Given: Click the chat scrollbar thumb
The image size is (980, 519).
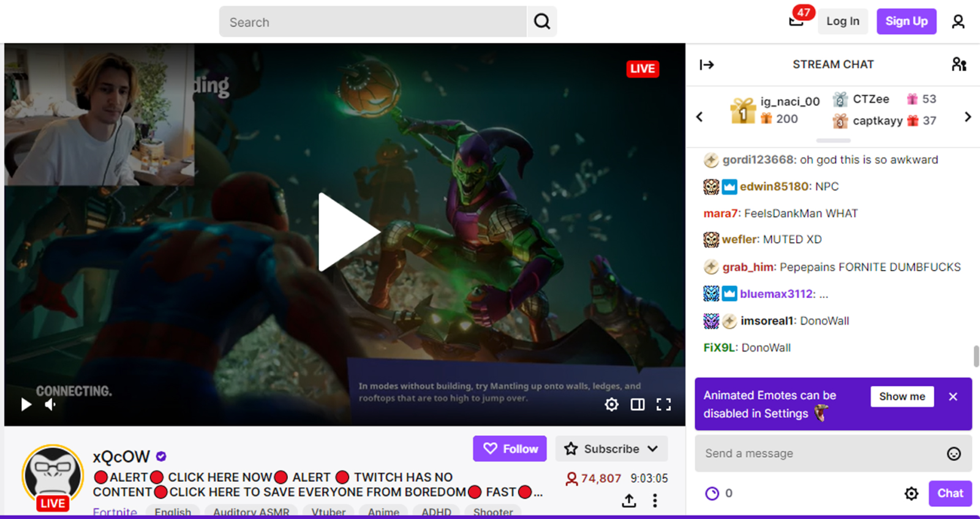Looking at the screenshot, I should coord(976,356).
